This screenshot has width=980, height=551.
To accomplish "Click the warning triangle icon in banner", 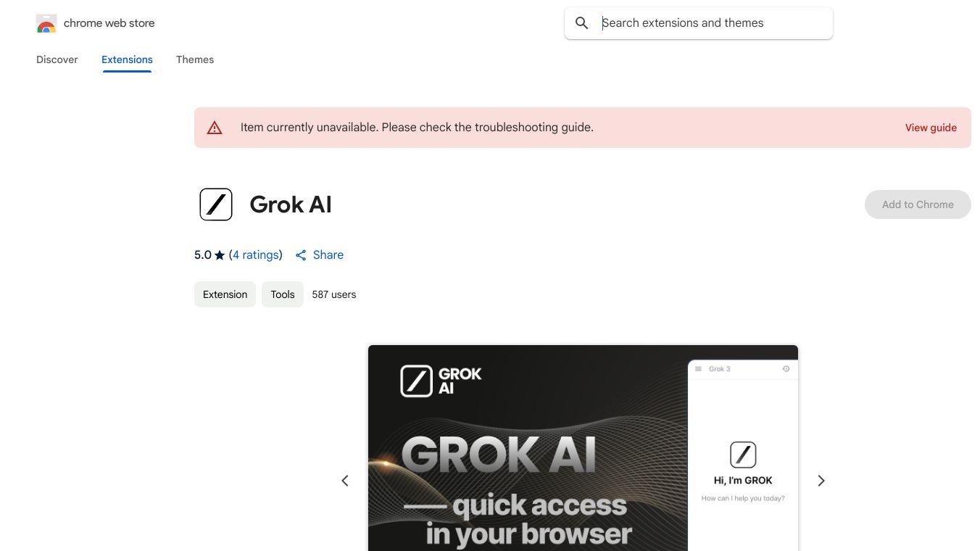I will pyautogui.click(x=215, y=128).
